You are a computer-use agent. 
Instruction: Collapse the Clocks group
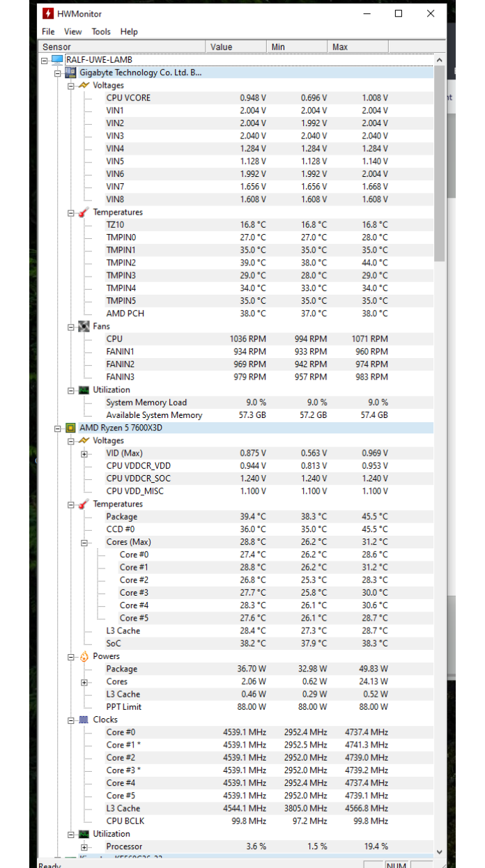71,720
